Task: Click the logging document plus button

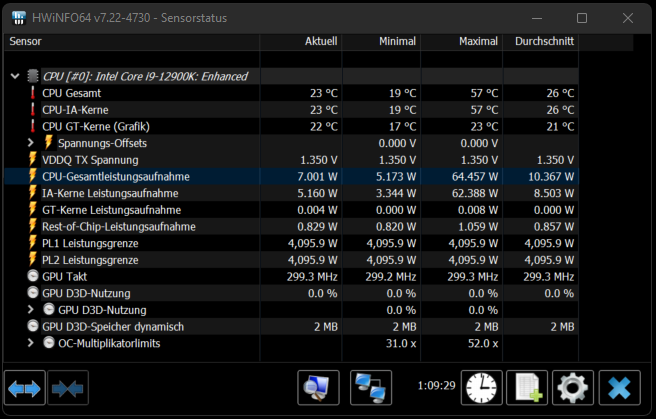Action: click(x=527, y=388)
